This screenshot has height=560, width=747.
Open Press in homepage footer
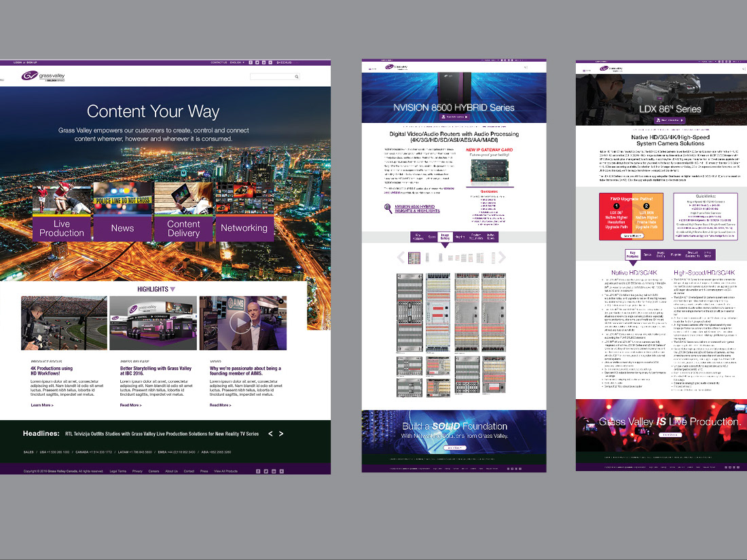[x=204, y=471]
